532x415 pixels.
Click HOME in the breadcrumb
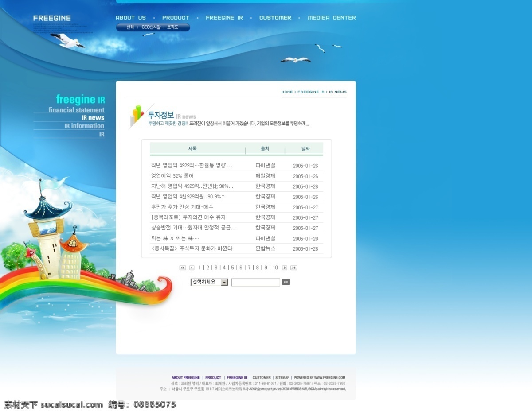(287, 92)
